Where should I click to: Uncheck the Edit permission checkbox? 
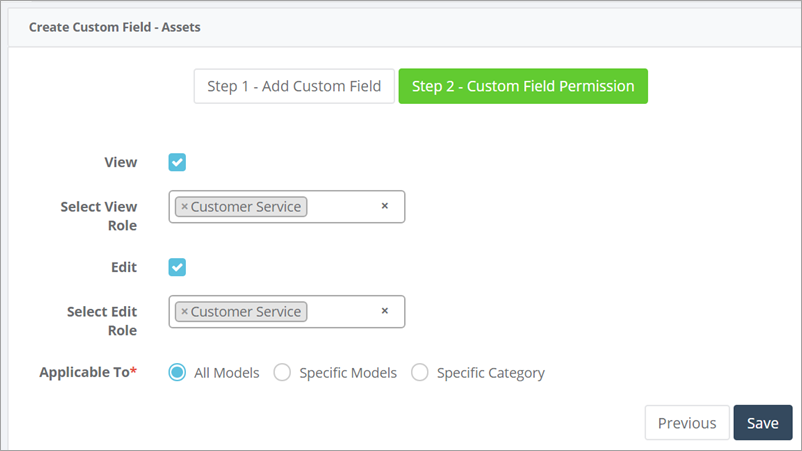[x=177, y=267]
